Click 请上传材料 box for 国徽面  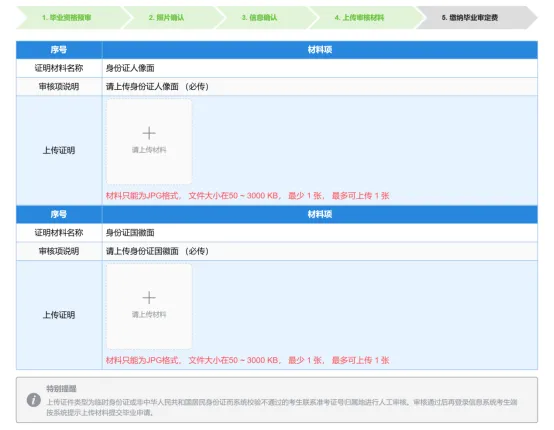(x=149, y=306)
